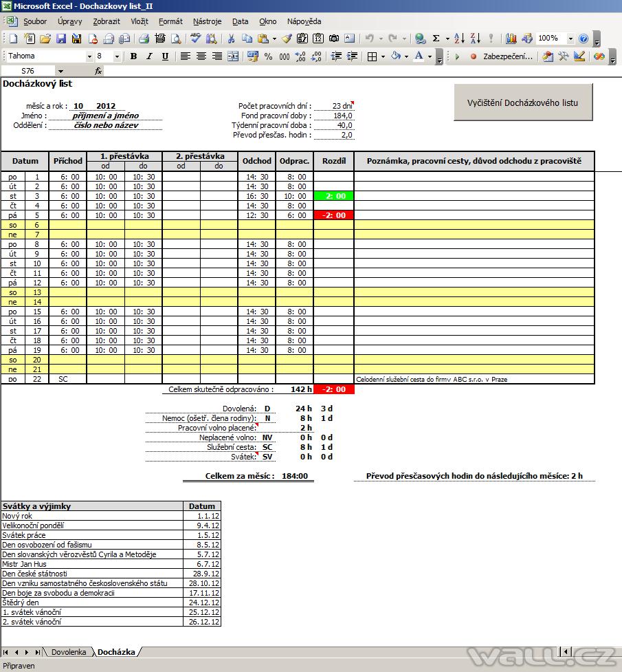Copy the selection
This screenshot has height=672, width=622.
point(247,39)
